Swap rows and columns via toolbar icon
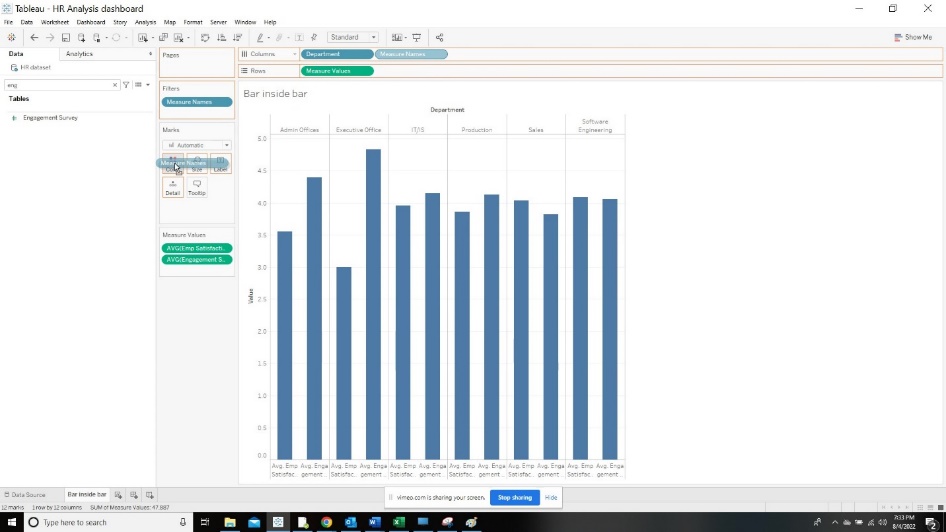The image size is (946, 532). (x=205, y=37)
